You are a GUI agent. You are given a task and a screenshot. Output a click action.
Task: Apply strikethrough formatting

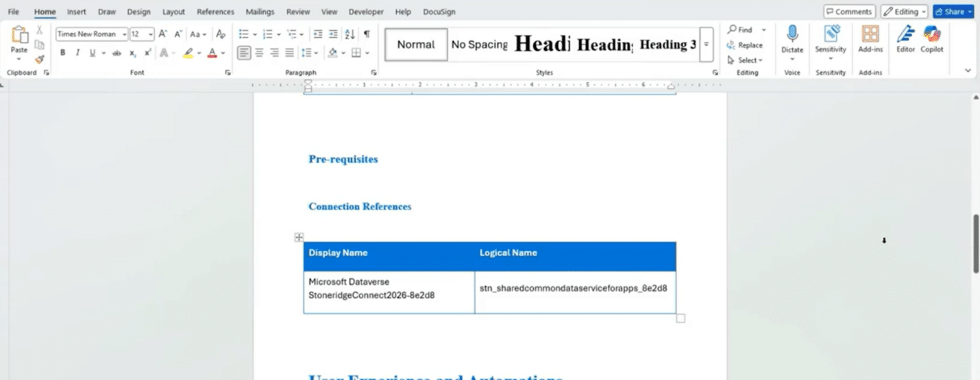117,53
